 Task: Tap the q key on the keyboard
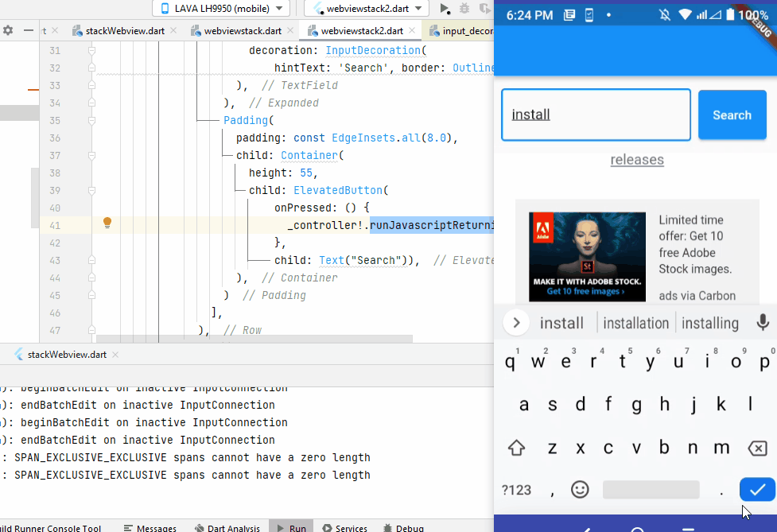coord(511,362)
